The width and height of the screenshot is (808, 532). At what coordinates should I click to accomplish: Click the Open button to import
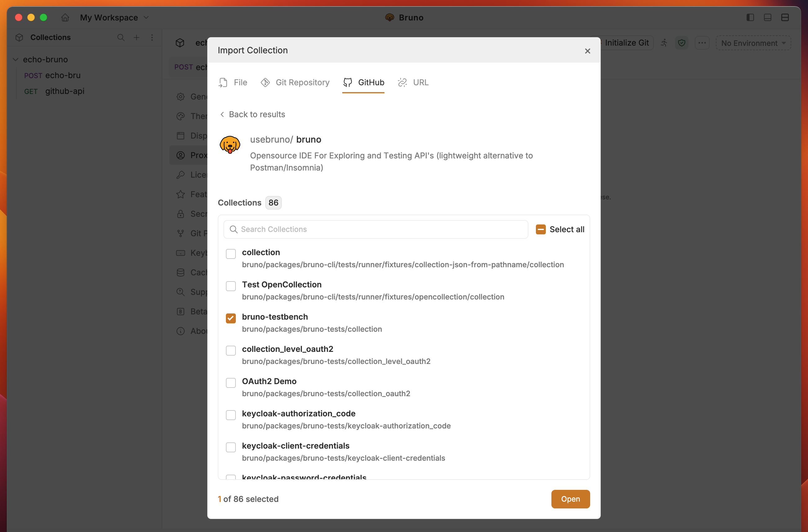pyautogui.click(x=570, y=499)
